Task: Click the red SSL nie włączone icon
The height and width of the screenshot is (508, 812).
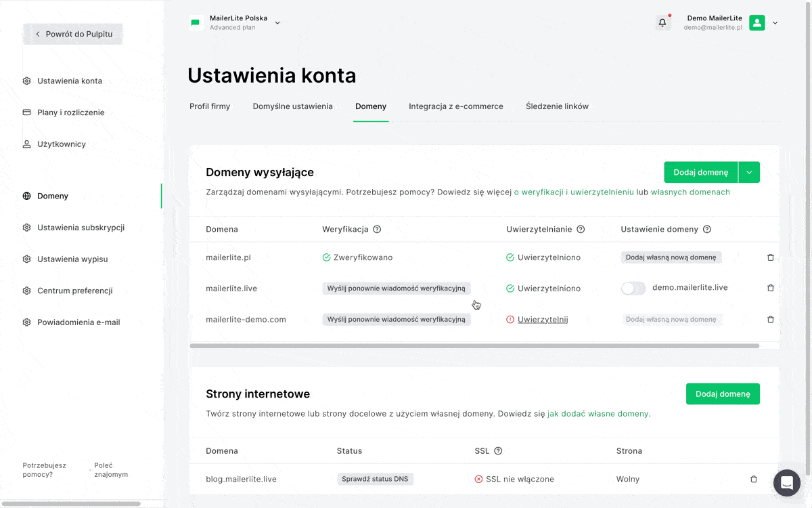Action: coord(479,479)
